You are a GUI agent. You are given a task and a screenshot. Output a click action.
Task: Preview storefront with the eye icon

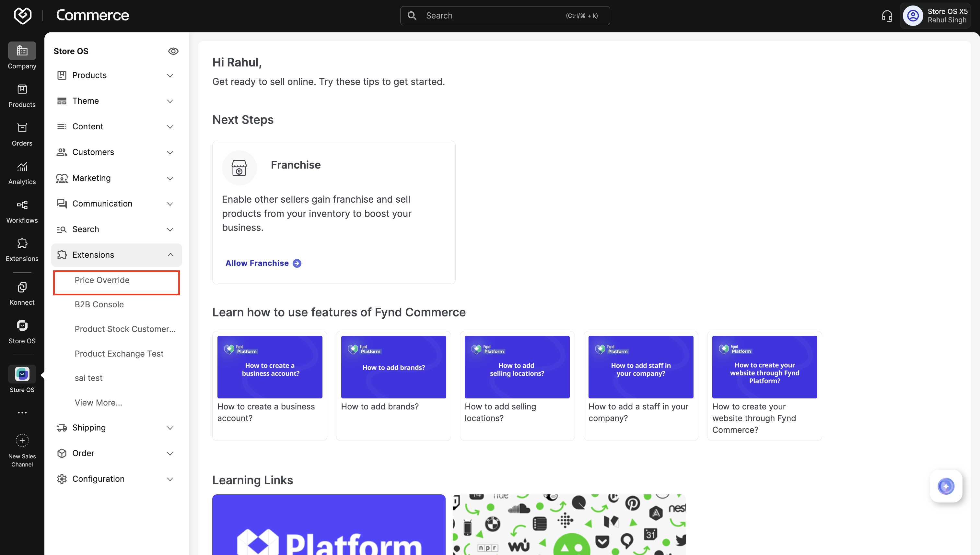point(173,51)
